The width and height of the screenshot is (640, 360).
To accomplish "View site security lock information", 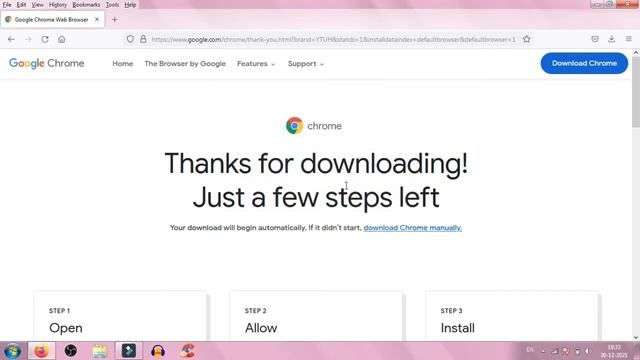I will point(143,39).
